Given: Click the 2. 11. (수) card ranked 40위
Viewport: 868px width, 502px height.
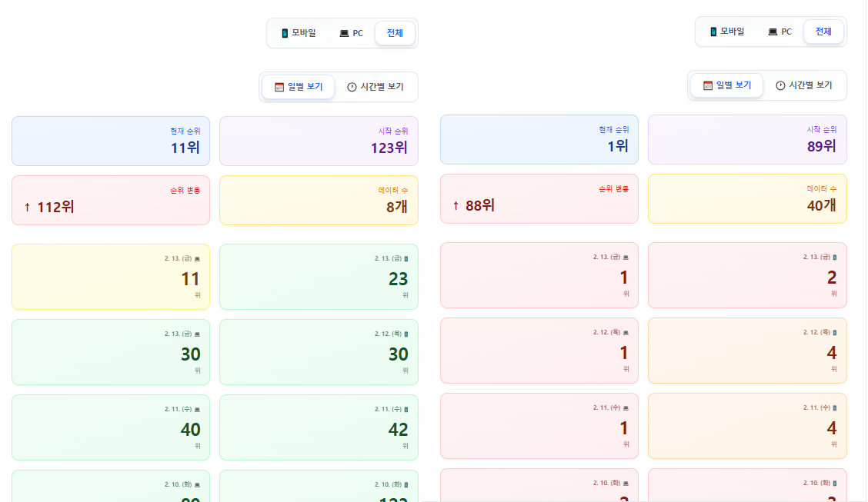Looking at the screenshot, I should [x=111, y=427].
